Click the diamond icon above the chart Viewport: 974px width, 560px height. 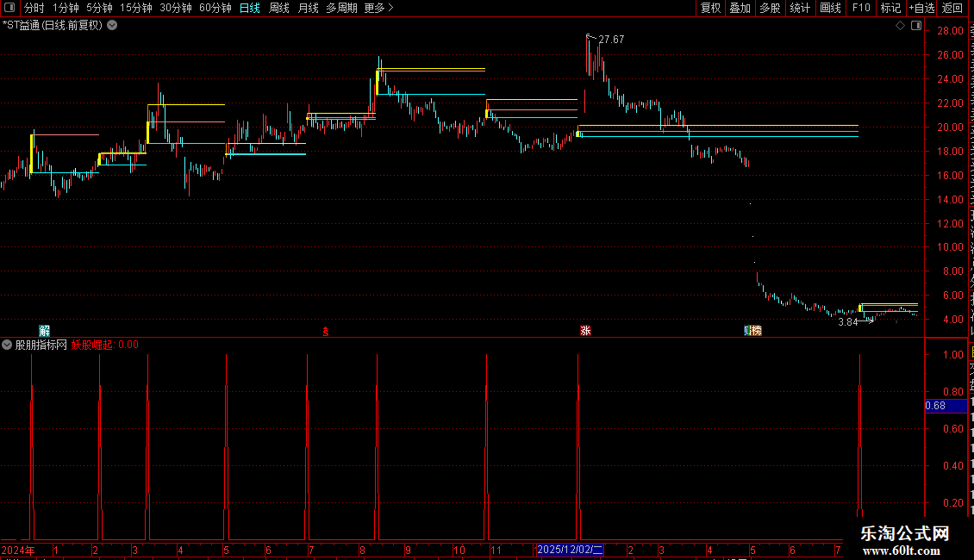900,26
